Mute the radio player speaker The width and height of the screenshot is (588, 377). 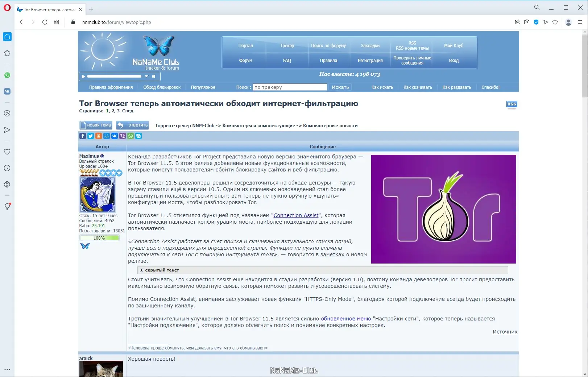(154, 76)
